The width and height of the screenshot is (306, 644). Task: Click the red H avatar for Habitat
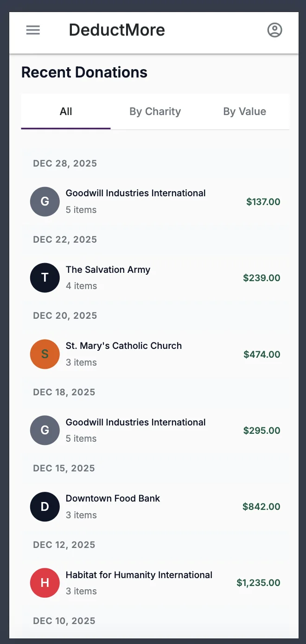coord(45,583)
